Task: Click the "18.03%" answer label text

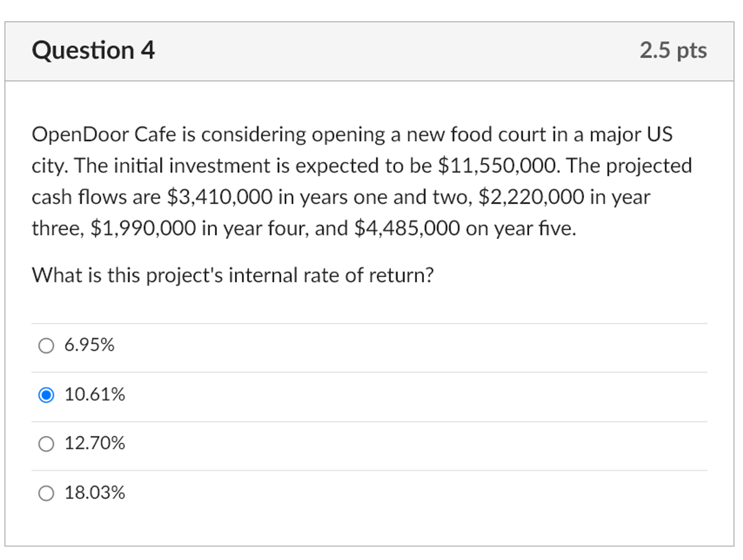Action: coord(95,493)
